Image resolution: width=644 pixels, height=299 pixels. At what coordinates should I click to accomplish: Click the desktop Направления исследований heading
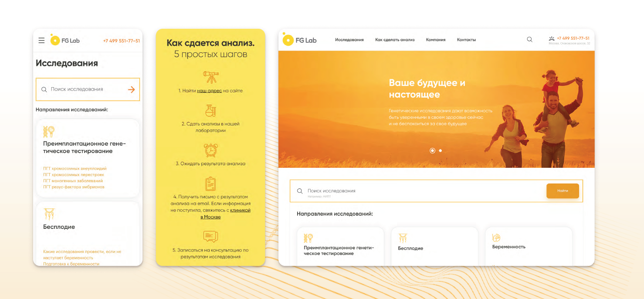[x=335, y=214]
